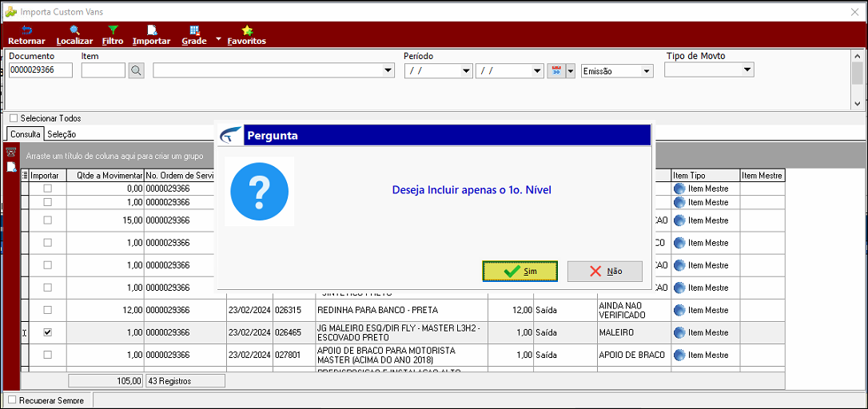Click the globe icon in MALEIRO row
Image resolution: width=868 pixels, height=409 pixels.
pos(679,332)
